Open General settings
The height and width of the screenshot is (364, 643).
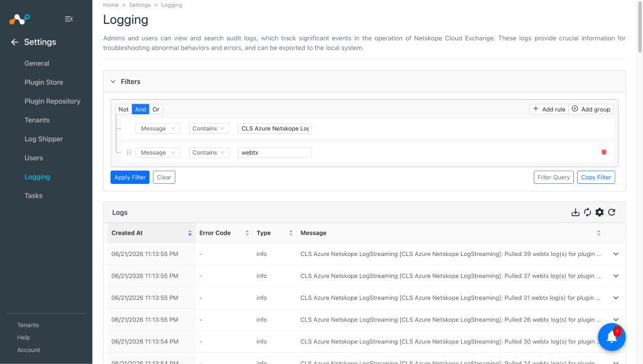click(x=37, y=63)
